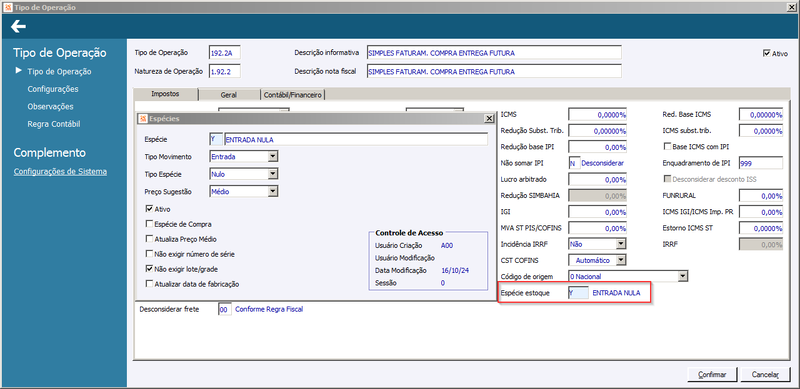Open the Incidência IRRF dropdown
800x389 pixels.
pyautogui.click(x=621, y=244)
